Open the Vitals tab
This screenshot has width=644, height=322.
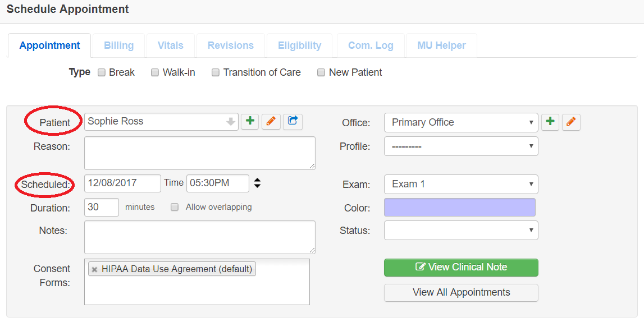(170, 45)
